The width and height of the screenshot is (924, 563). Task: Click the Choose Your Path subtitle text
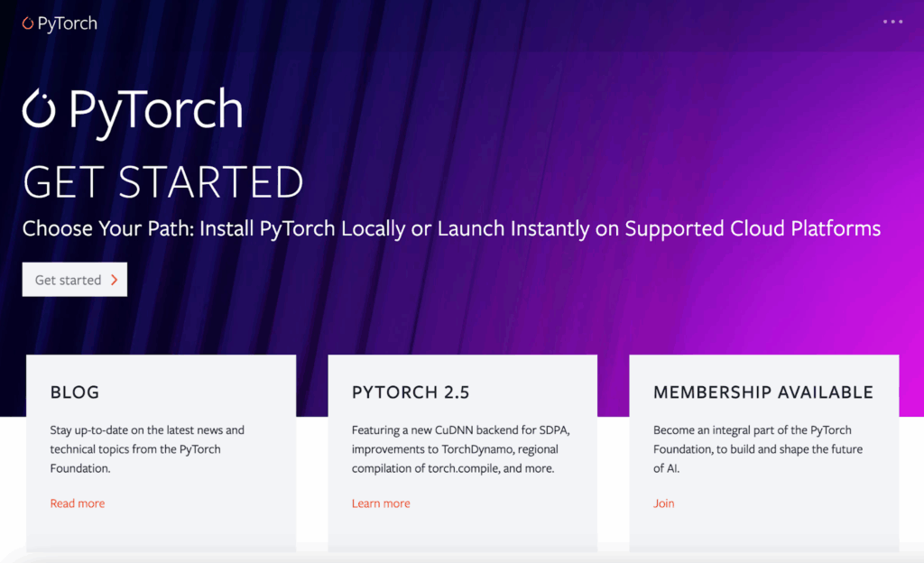click(451, 228)
